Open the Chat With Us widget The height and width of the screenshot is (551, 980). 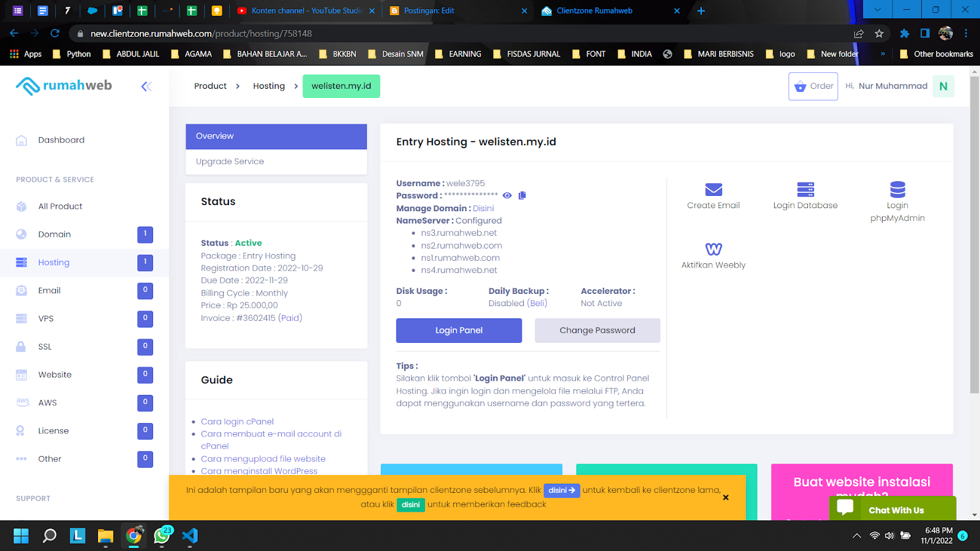point(892,509)
